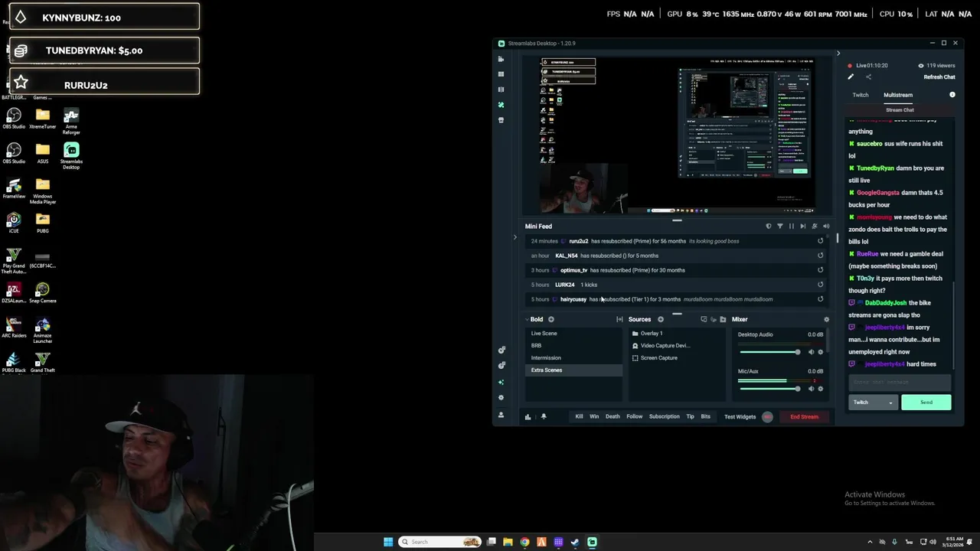
Task: Toggle studio mode icon in Sources header
Action: tap(704, 319)
